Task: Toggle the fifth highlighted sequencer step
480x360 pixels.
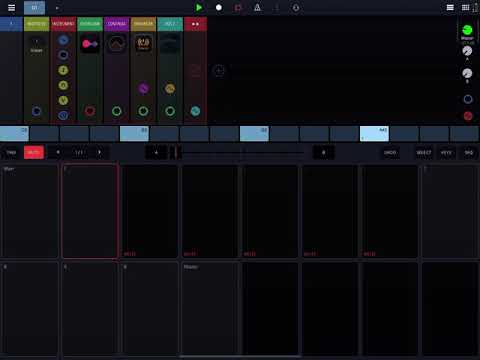Action: pos(134,134)
